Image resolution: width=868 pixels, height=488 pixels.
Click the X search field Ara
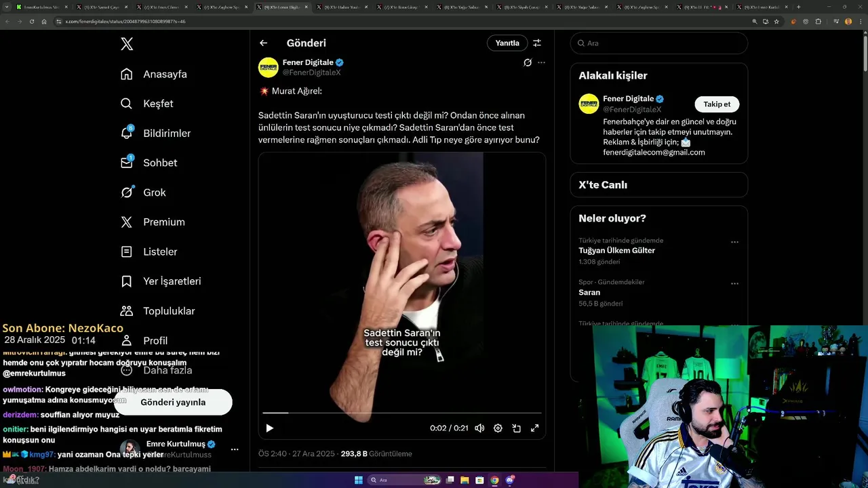point(659,43)
